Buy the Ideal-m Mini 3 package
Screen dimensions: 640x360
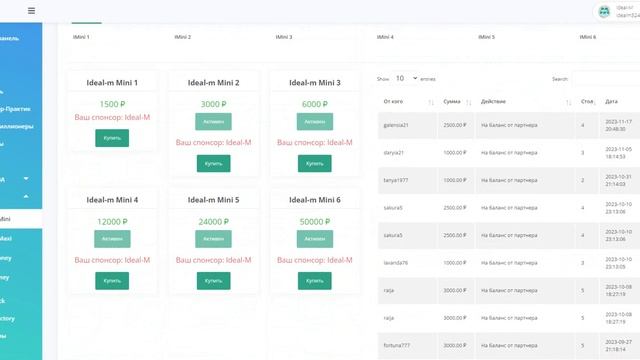pos(315,163)
